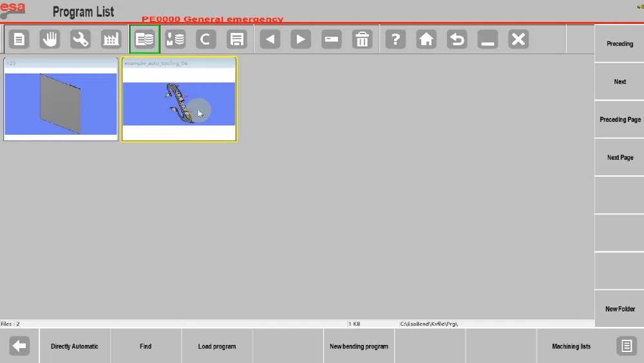The height and width of the screenshot is (363, 644).
Task: Select the 123 program thumbnail
Action: coord(61,99)
